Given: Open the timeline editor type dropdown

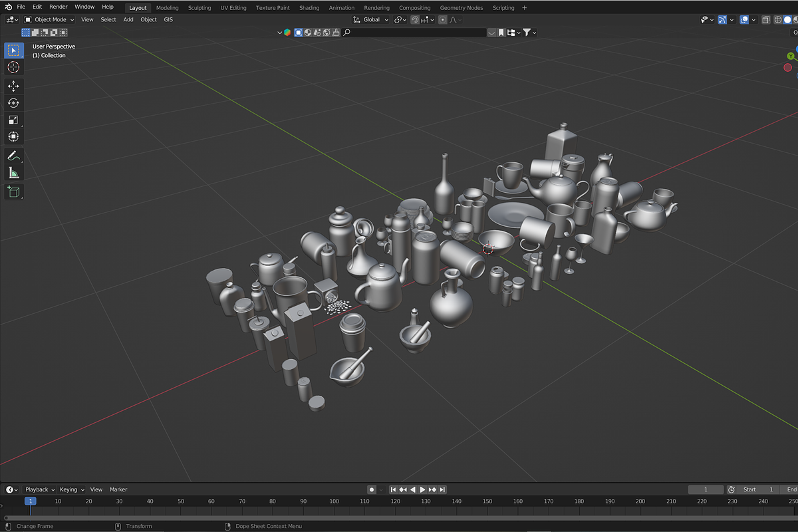Looking at the screenshot, I should coord(12,489).
